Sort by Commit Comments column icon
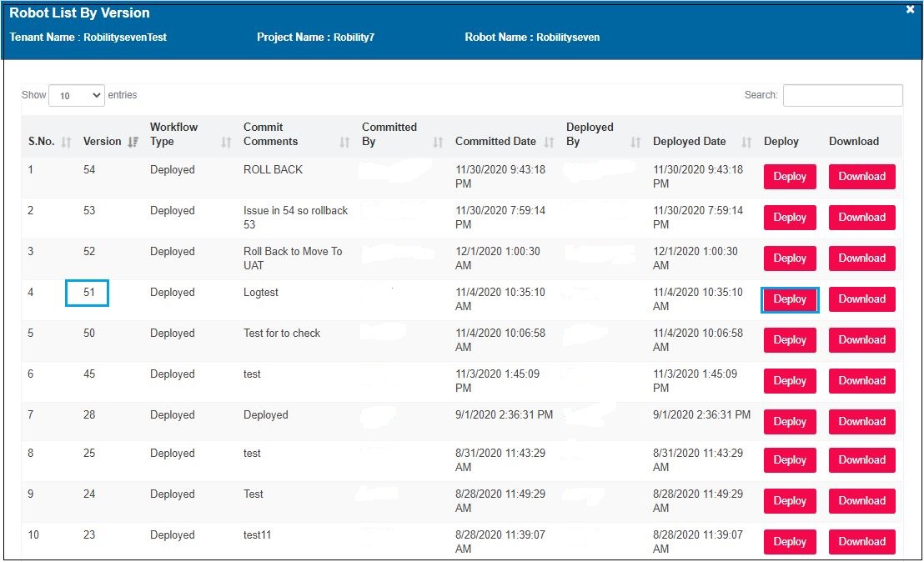 pos(344,143)
